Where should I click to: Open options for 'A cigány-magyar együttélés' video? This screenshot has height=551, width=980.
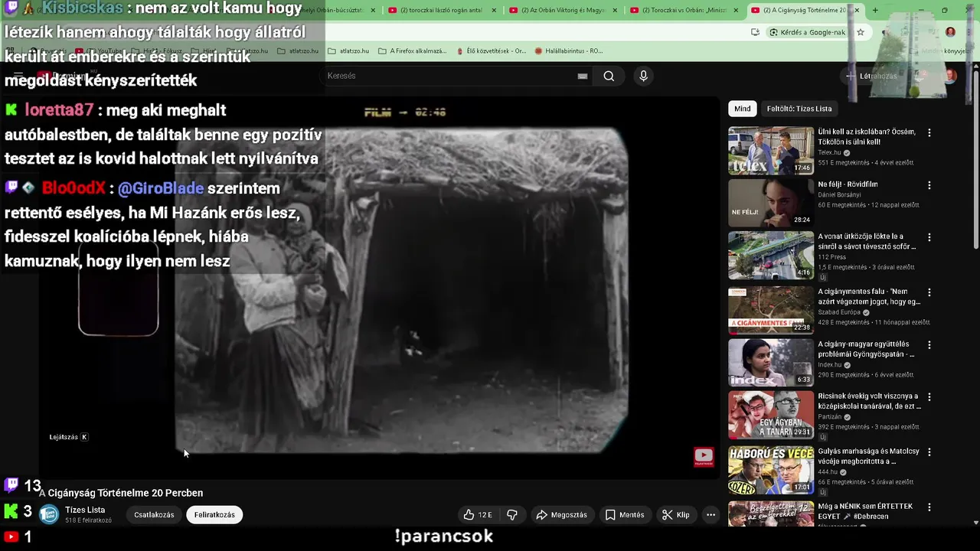point(929,345)
